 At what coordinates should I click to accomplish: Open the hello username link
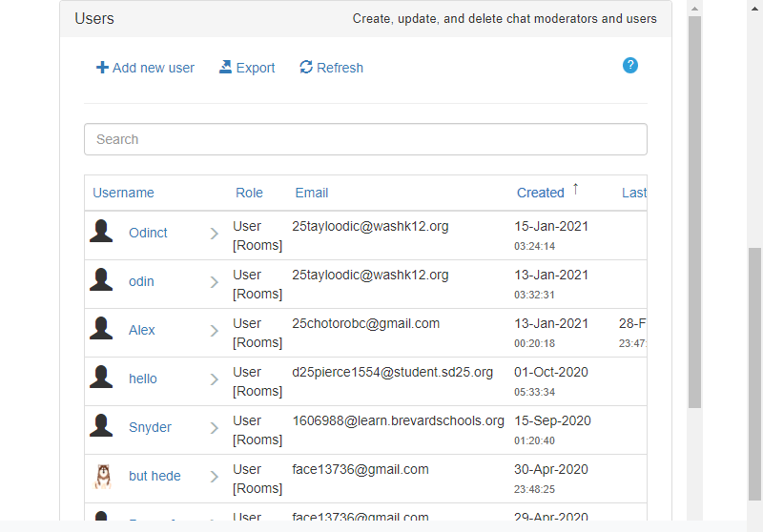tap(143, 379)
